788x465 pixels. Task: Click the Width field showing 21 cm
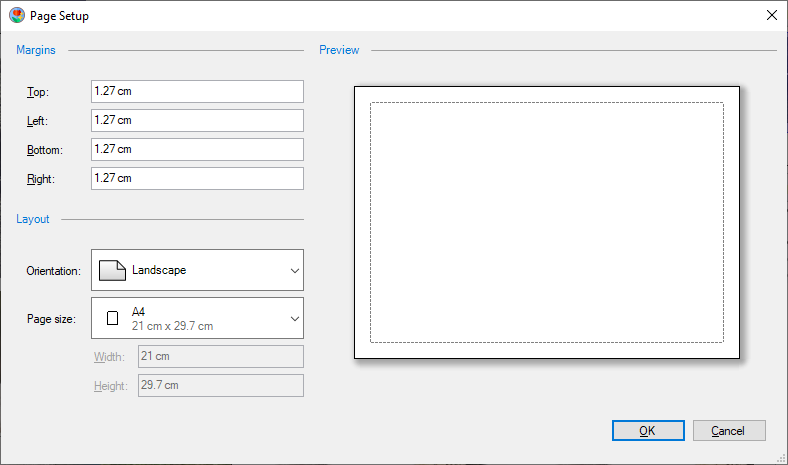pos(219,356)
